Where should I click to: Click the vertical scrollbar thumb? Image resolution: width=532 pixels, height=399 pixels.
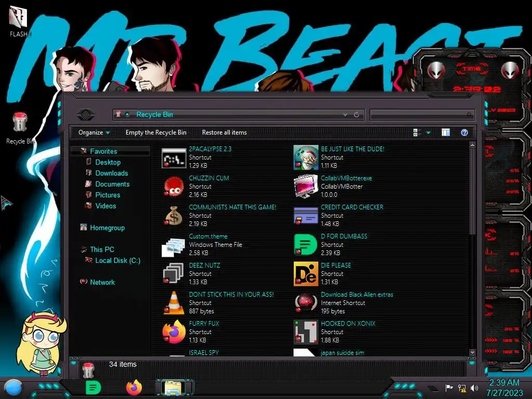472,192
